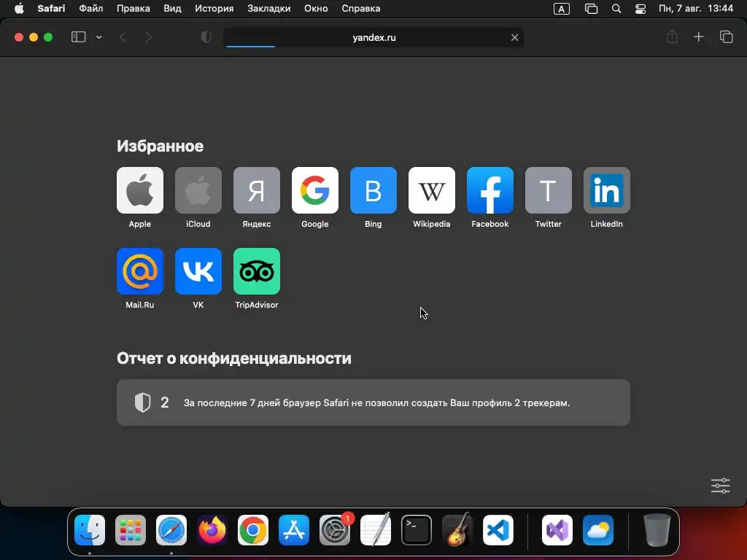Open the Apple favorite tile
This screenshot has width=747, height=560.
(139, 190)
